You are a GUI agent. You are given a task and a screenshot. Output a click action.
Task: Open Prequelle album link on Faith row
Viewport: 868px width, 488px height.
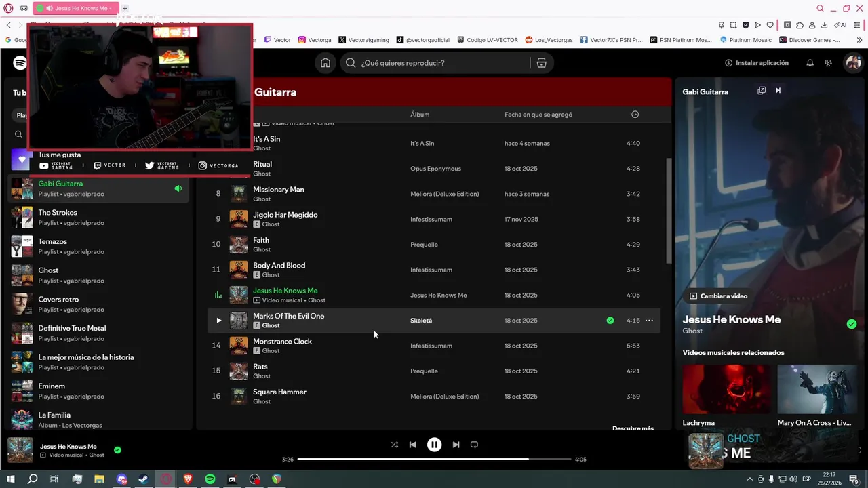pos(424,245)
